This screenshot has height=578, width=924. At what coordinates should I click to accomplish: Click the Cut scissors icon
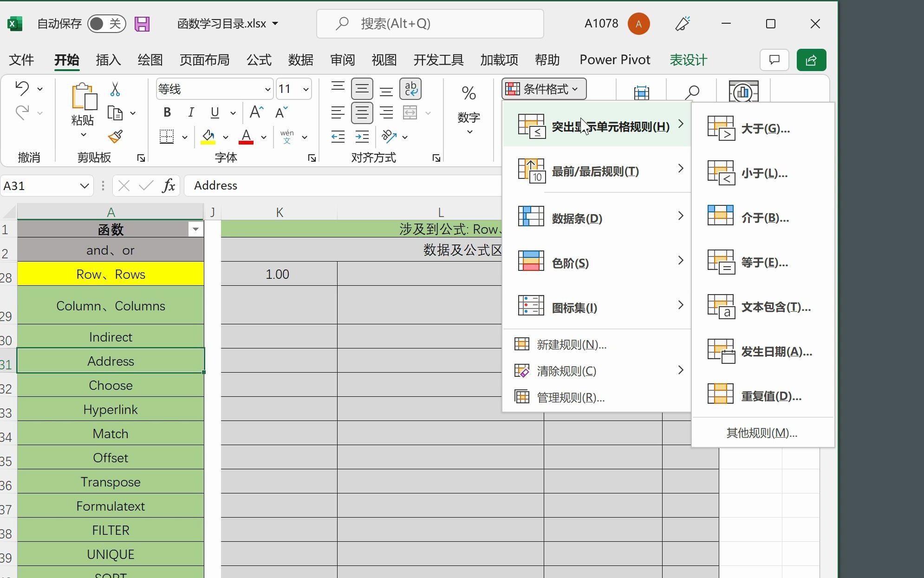[x=115, y=89]
